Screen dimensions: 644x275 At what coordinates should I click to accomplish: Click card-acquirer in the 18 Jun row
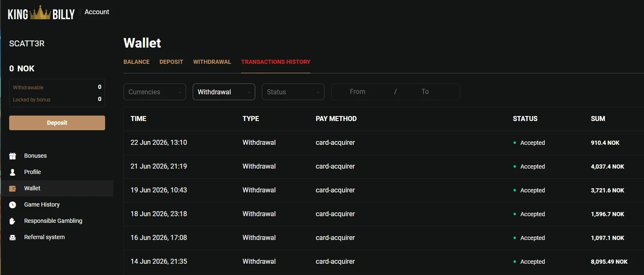[335, 214]
